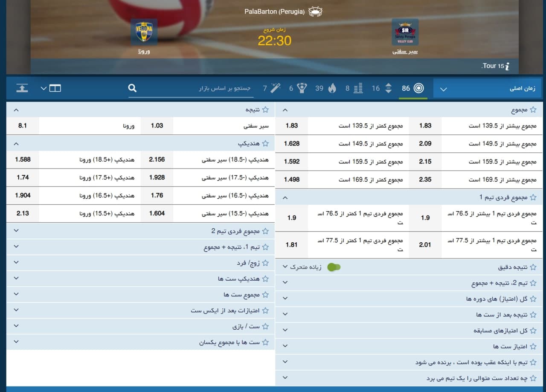Viewport: 546px width, 392px height.
Task: Click the سیر سفتی team link
Action: [x=405, y=52]
